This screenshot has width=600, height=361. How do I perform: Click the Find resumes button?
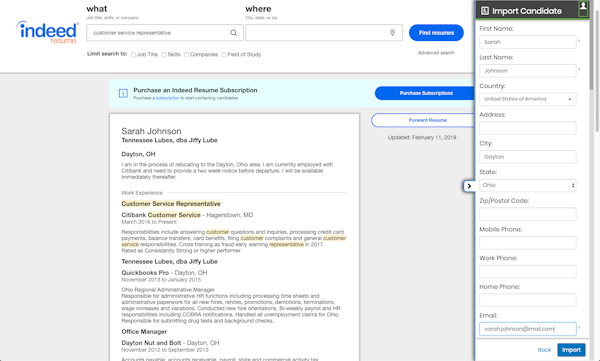(x=436, y=33)
